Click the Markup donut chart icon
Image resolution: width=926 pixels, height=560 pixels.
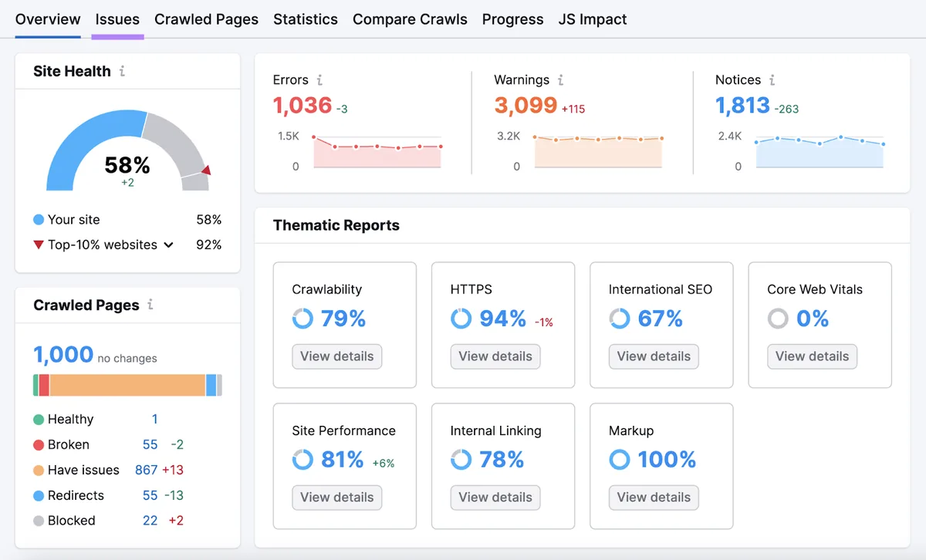coord(620,460)
